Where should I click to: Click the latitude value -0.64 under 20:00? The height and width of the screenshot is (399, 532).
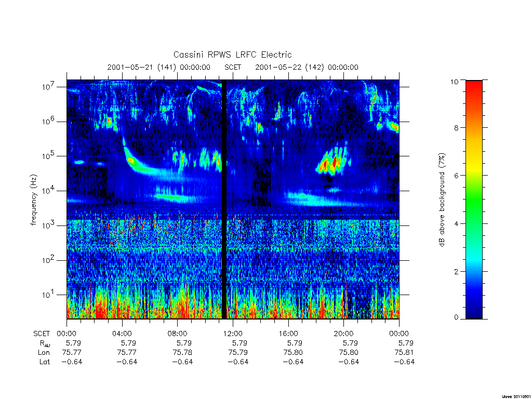(x=349, y=362)
